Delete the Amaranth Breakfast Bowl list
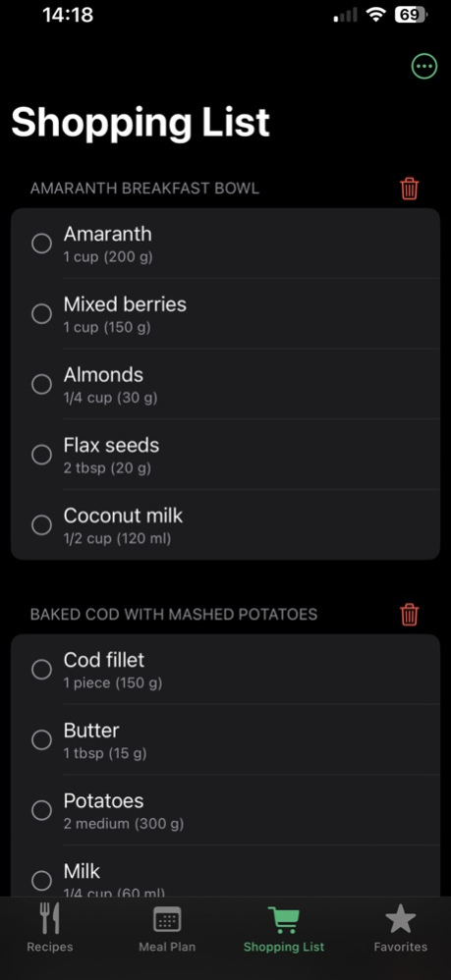This screenshot has height=980, width=451. [409, 189]
